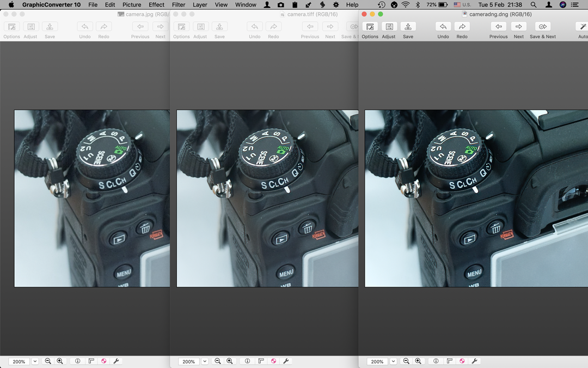Open the Picture menu
The width and height of the screenshot is (588, 368).
point(132,4)
